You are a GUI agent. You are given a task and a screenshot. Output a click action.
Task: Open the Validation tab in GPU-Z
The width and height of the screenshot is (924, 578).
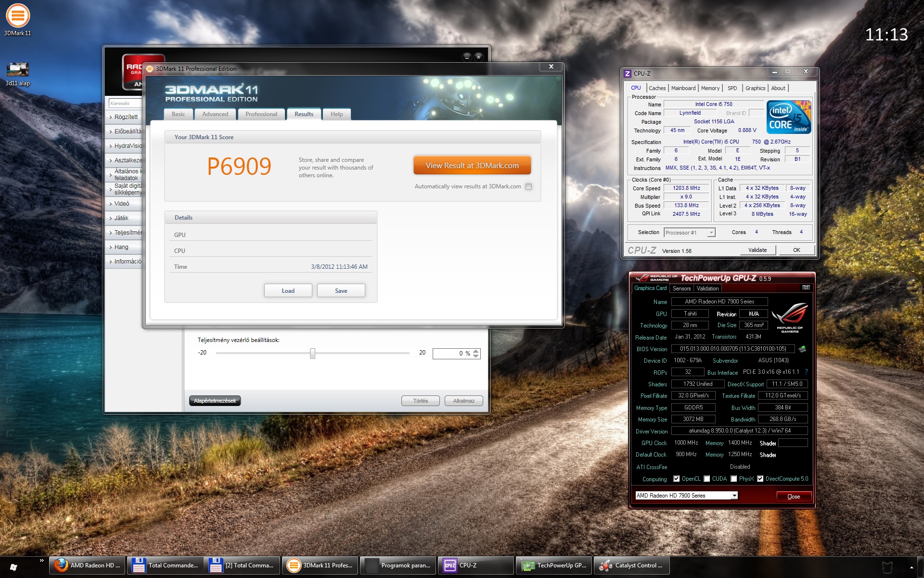pyautogui.click(x=707, y=289)
